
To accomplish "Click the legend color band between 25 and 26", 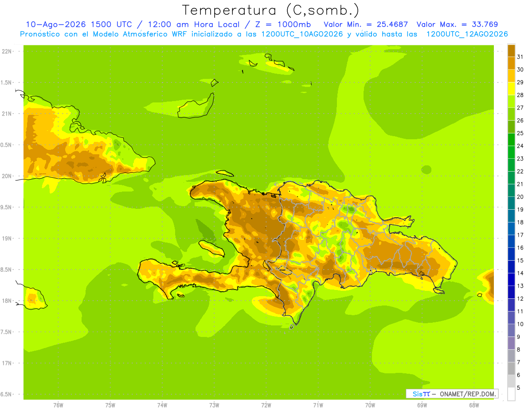I will coord(511,127).
